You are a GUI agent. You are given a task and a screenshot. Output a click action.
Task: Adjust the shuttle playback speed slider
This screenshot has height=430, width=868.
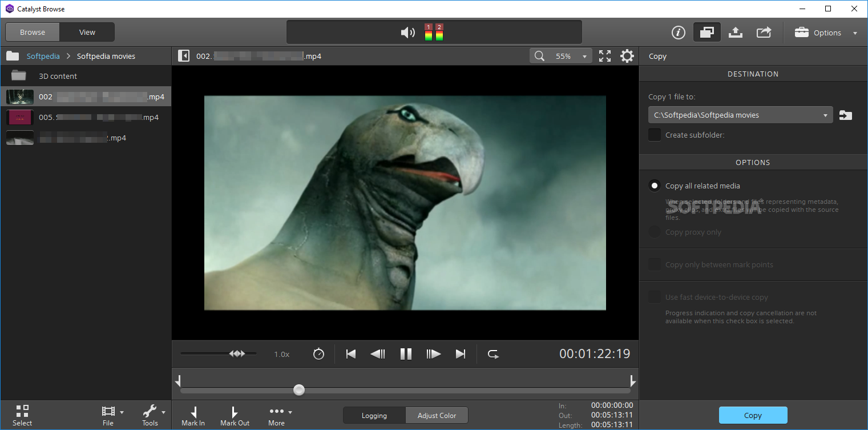coord(237,354)
